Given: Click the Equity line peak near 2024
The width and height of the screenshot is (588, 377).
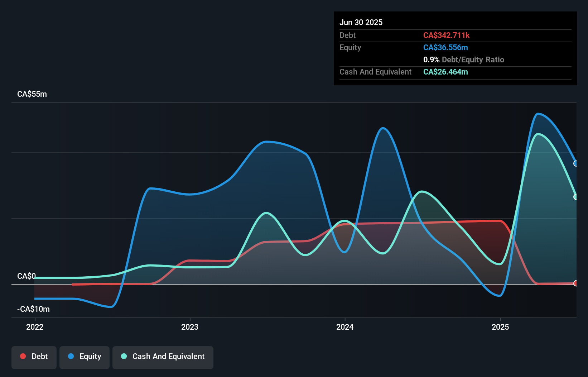Looking at the screenshot, I should [x=383, y=128].
